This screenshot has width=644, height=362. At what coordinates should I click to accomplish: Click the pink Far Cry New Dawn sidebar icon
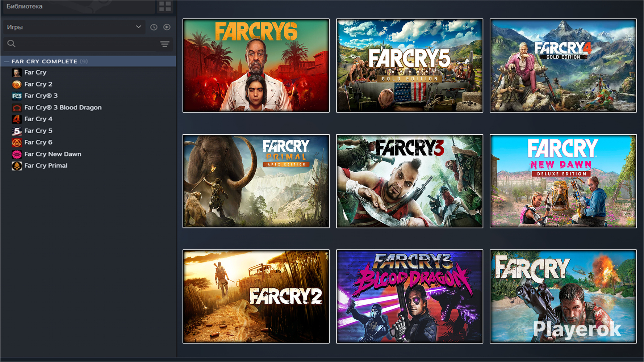coord(16,154)
